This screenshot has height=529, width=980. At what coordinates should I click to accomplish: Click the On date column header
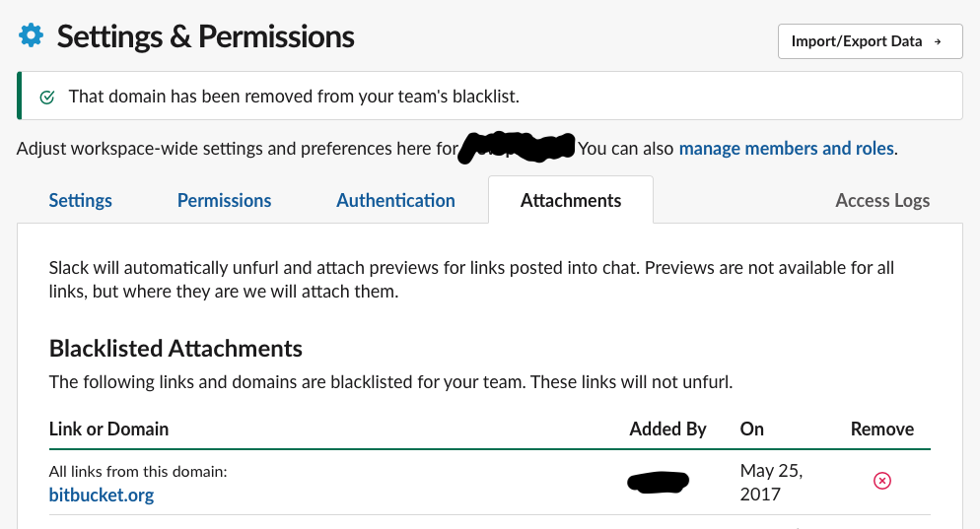(752, 430)
